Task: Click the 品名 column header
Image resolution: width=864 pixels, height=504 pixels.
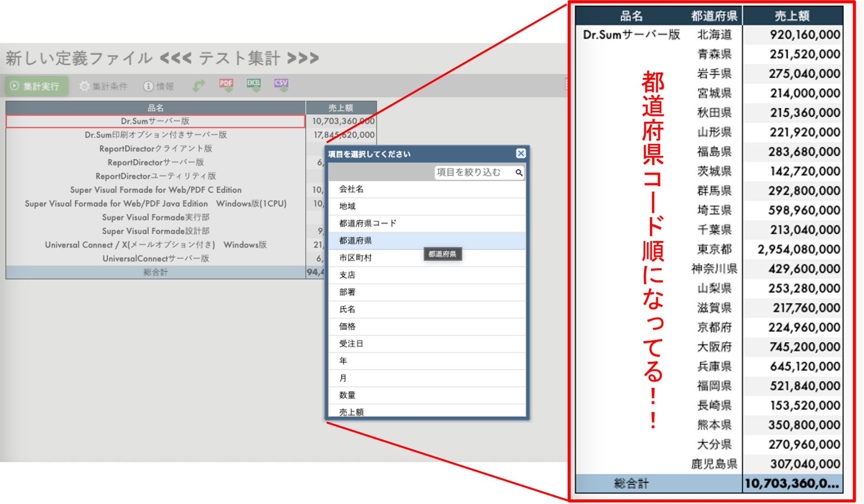Action: (x=155, y=108)
